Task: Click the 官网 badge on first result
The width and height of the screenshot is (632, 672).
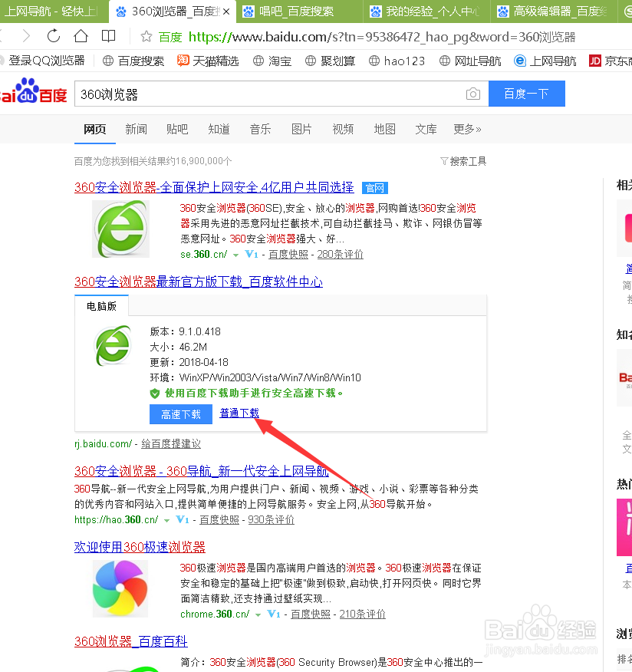Action: pyautogui.click(x=375, y=188)
